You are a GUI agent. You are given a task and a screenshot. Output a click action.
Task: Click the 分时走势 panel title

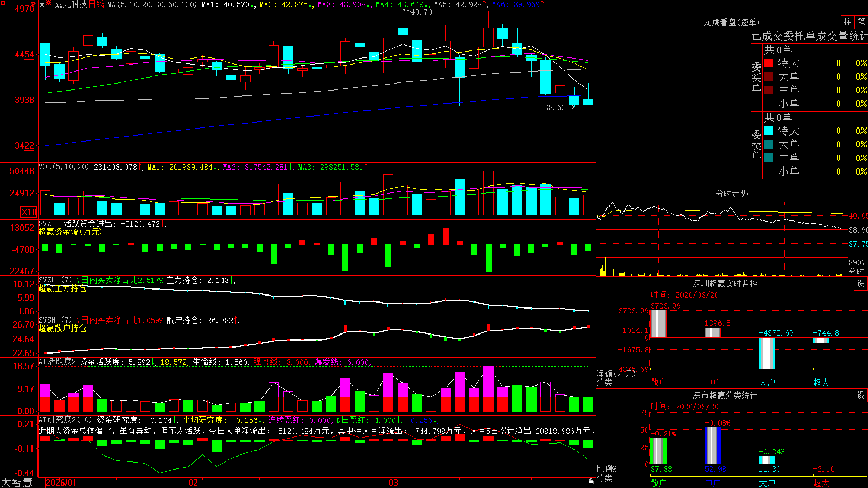click(731, 194)
